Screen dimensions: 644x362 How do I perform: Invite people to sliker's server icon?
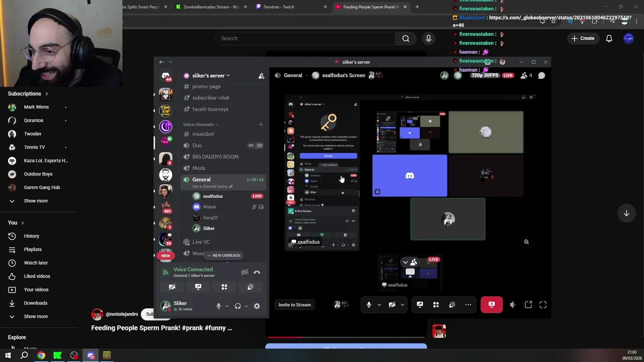click(261, 75)
